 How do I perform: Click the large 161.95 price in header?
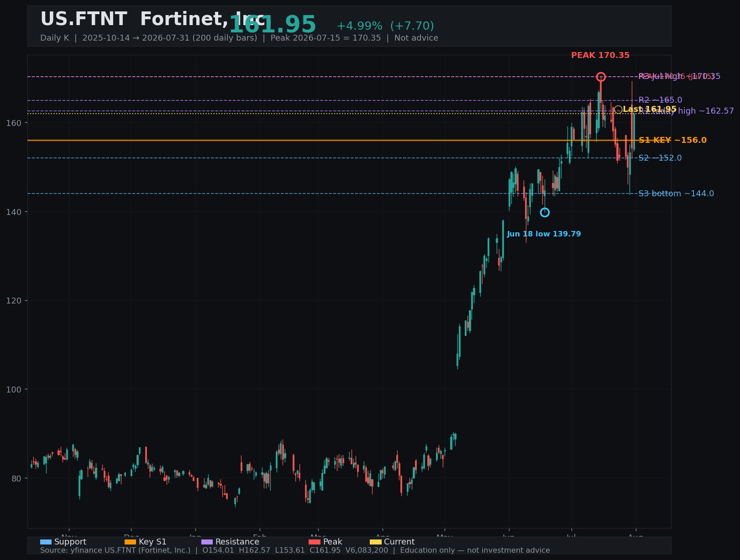(273, 25)
